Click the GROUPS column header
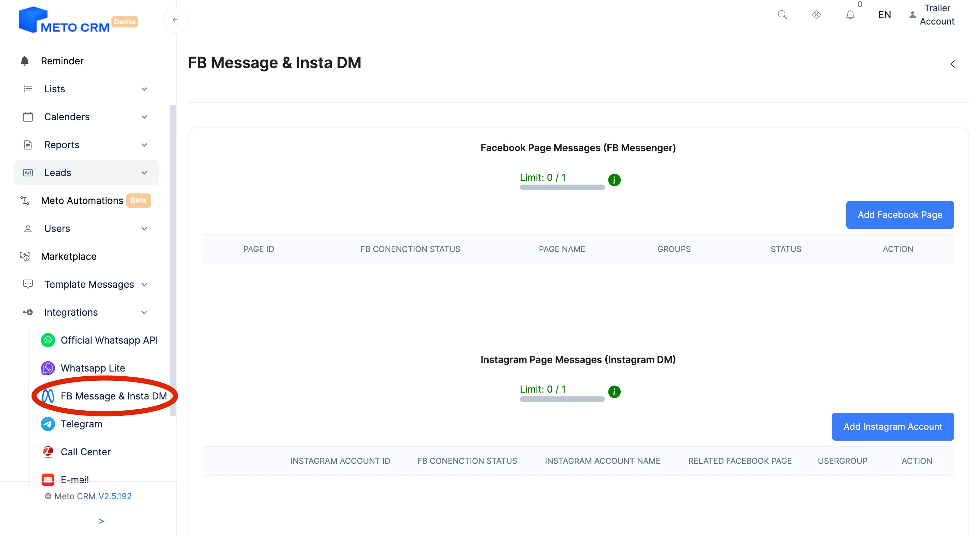 (674, 249)
